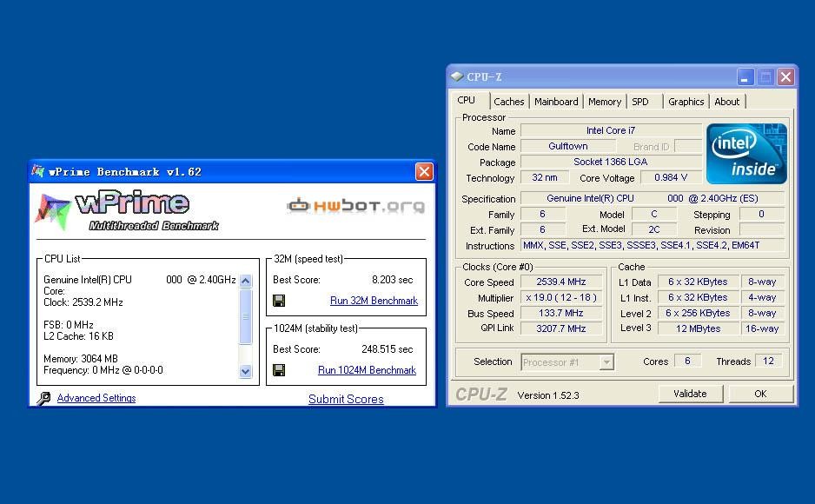Click the CPU-Z window title bar
815x504 pixels.
(x=622, y=76)
